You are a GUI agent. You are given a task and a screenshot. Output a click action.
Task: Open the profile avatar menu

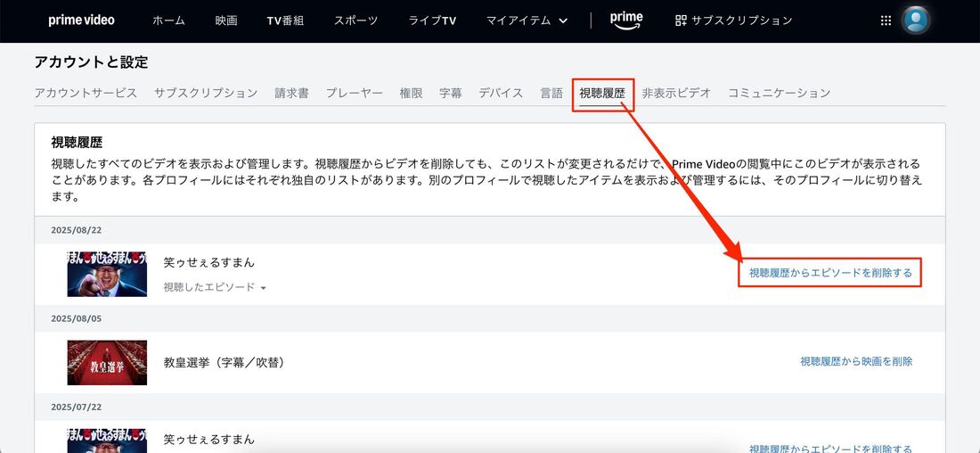point(916,21)
